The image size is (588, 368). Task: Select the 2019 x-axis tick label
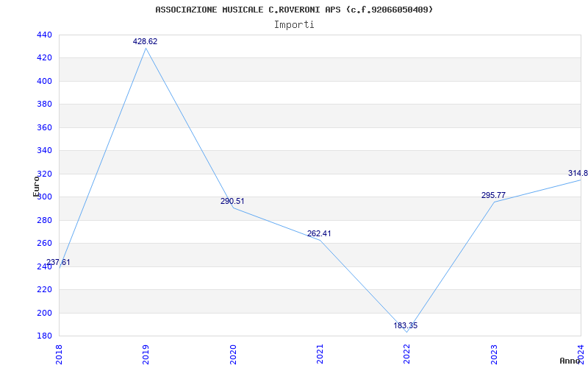(x=146, y=354)
